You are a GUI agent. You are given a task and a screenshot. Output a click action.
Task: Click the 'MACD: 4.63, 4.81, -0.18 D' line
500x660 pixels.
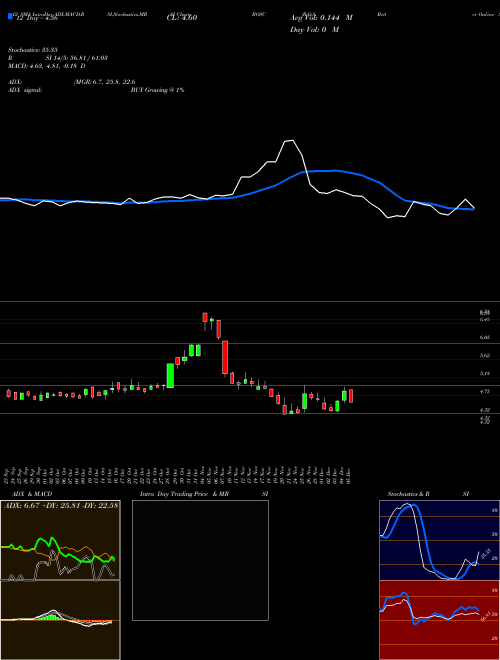tap(46, 66)
